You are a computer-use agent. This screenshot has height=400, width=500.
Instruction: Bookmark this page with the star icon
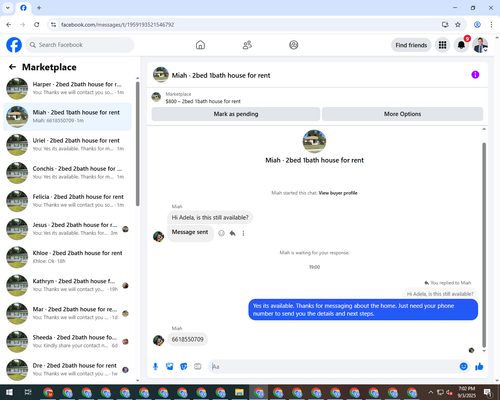click(x=458, y=25)
